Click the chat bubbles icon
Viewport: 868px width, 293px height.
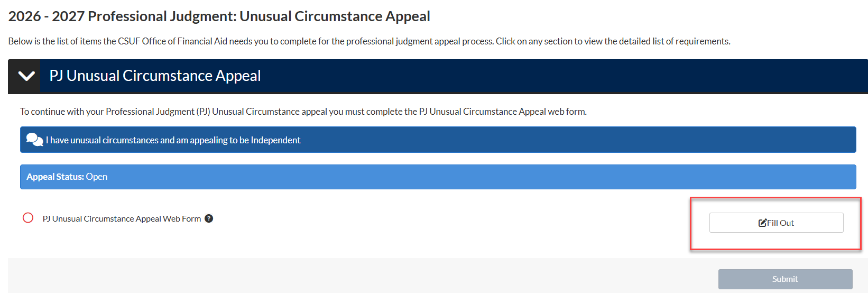(x=34, y=140)
